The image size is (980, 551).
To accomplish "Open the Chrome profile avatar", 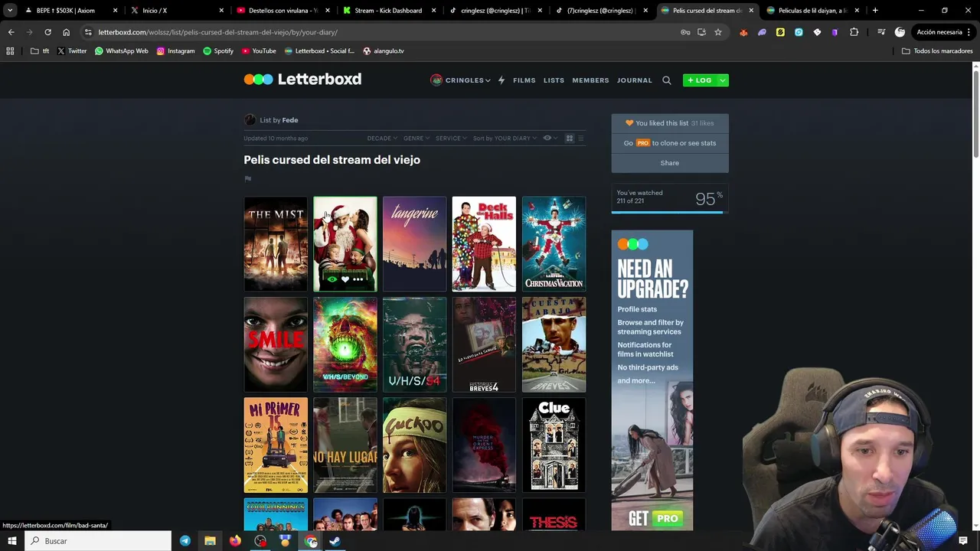I will coord(900,32).
